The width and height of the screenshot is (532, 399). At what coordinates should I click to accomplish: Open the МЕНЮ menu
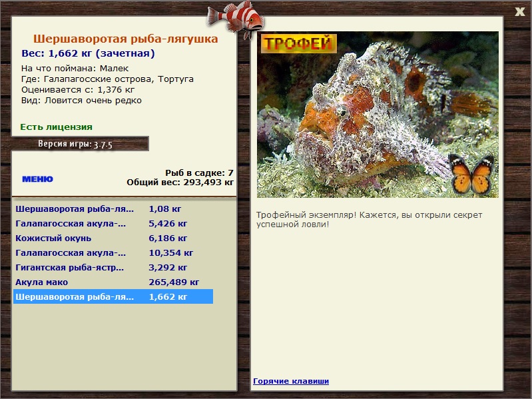pyautogui.click(x=38, y=179)
